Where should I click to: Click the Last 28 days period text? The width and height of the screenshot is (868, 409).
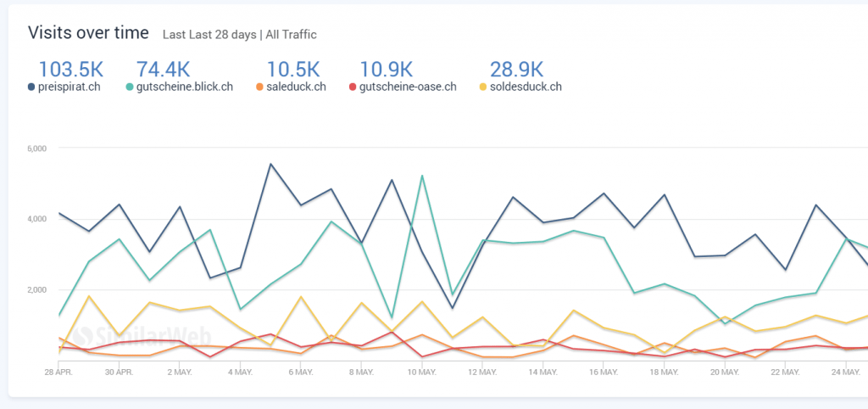(221, 35)
